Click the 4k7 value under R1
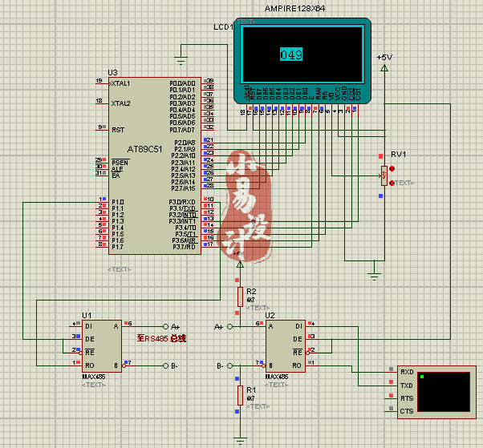 pyautogui.click(x=250, y=398)
